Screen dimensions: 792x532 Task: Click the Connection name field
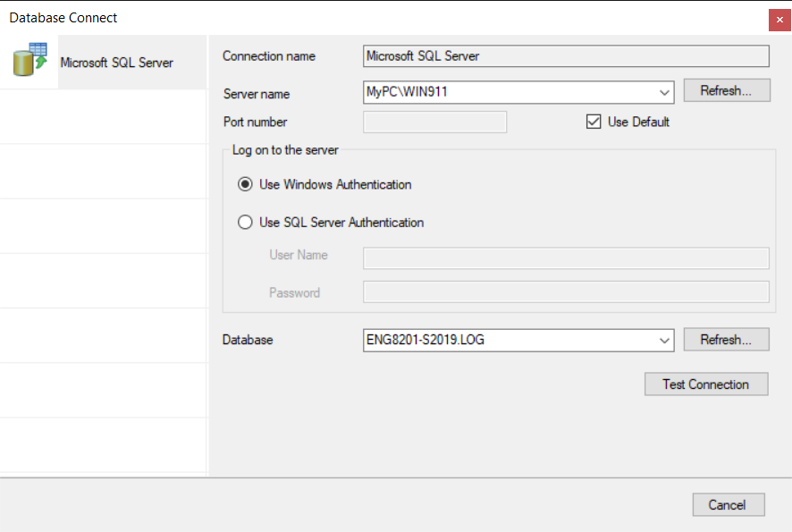[566, 56]
